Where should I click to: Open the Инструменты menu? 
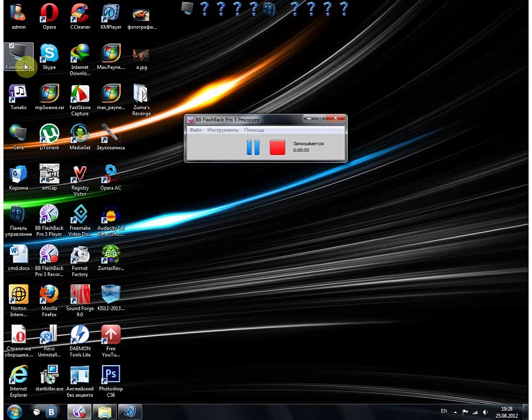pos(223,130)
